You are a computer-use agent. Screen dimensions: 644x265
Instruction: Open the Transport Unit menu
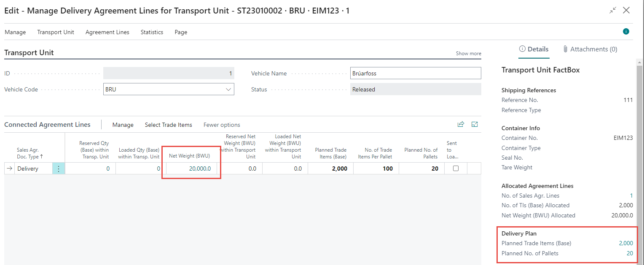tap(56, 32)
